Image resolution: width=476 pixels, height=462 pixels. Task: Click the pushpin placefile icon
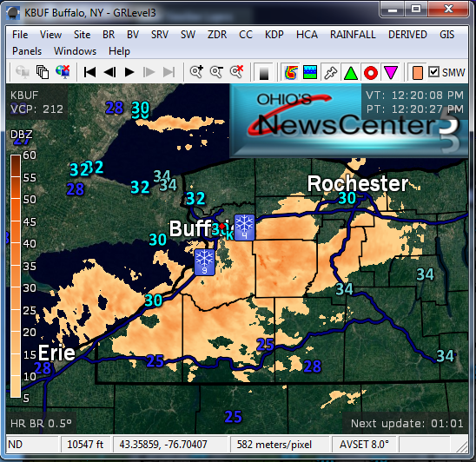pyautogui.click(x=331, y=73)
